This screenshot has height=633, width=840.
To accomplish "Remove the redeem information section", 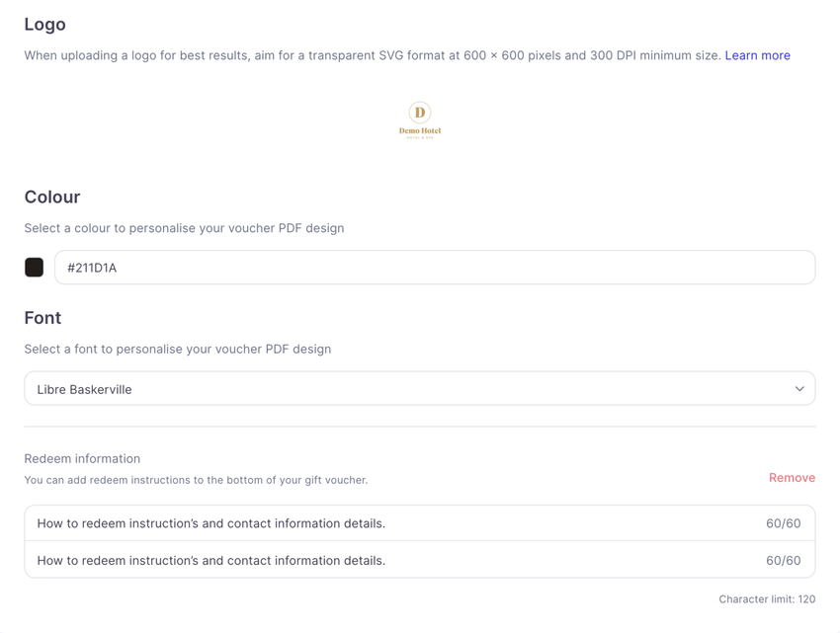I will (792, 478).
